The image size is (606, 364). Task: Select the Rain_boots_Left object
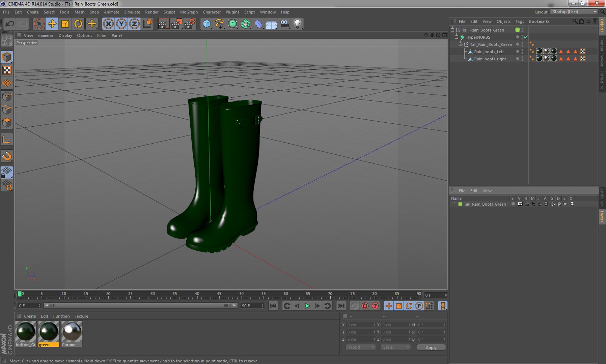point(489,52)
